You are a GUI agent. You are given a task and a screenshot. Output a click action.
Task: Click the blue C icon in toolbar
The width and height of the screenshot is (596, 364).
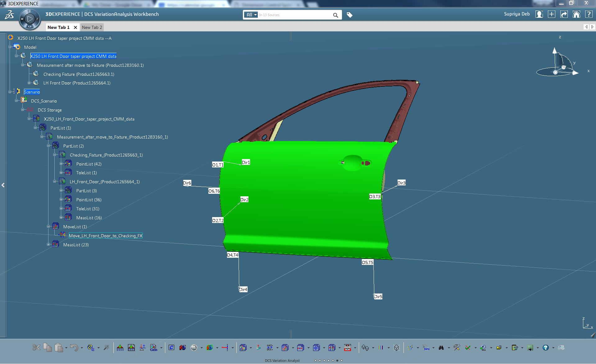pyautogui.click(x=171, y=348)
